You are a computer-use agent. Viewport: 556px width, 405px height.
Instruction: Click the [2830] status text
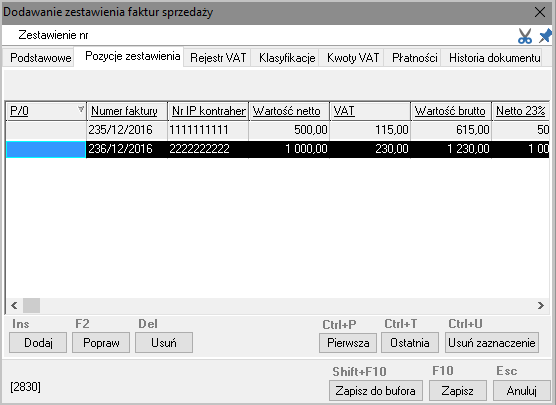click(x=25, y=387)
